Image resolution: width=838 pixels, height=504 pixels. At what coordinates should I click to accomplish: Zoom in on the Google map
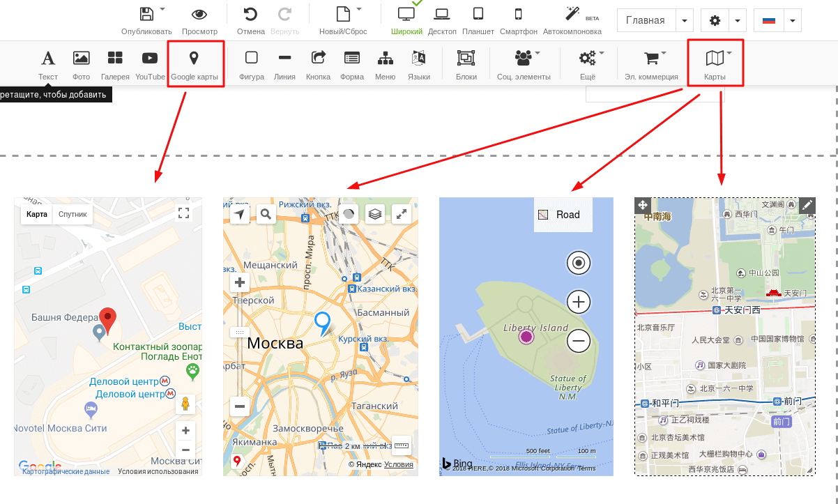coord(185,431)
